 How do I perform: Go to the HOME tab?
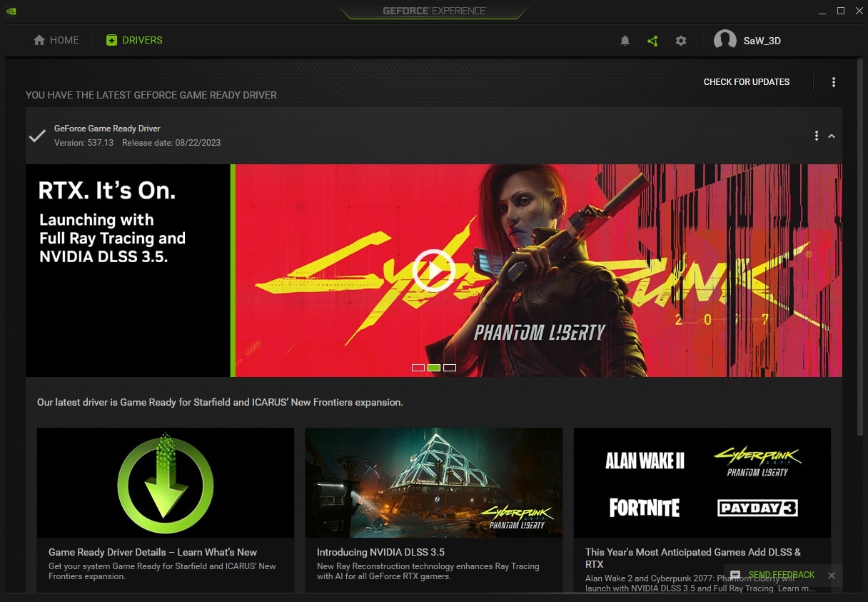(x=56, y=40)
